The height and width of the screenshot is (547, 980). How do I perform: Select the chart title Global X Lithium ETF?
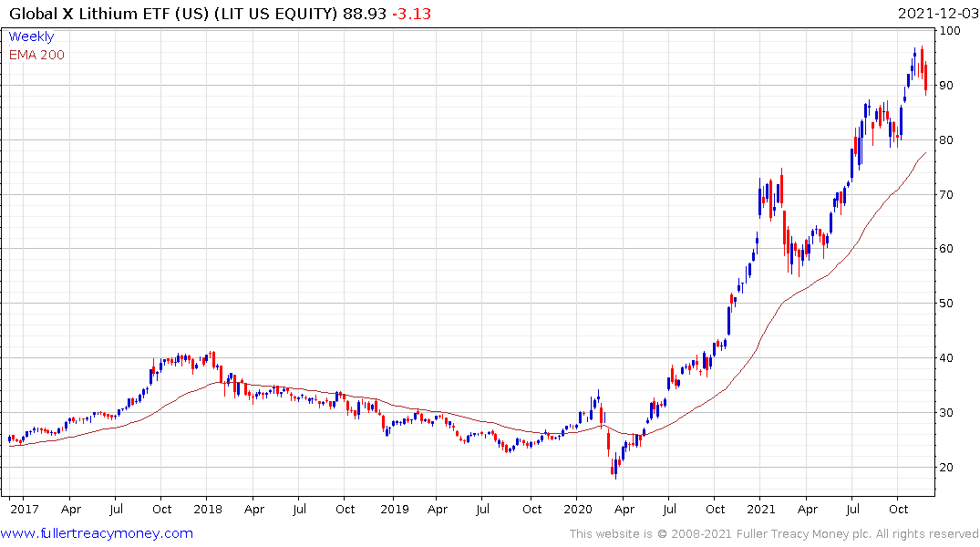click(90, 14)
